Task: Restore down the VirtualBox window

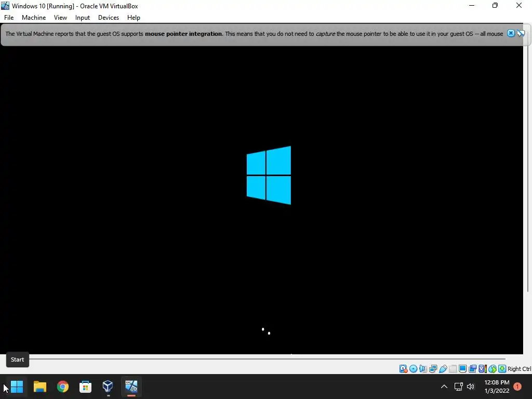Action: 495,6
